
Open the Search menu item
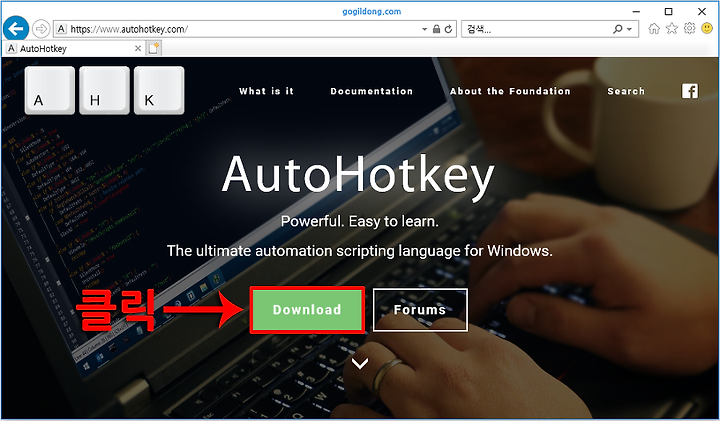[x=626, y=91]
